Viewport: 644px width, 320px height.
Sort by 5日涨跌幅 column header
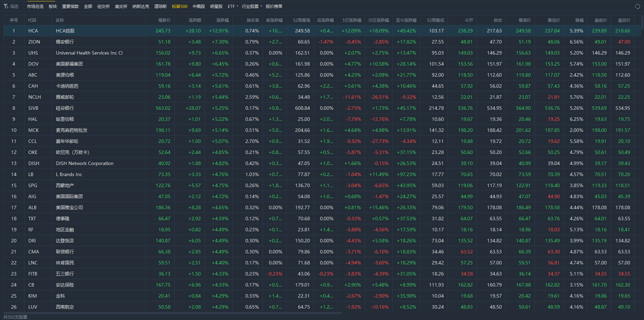point(352,20)
